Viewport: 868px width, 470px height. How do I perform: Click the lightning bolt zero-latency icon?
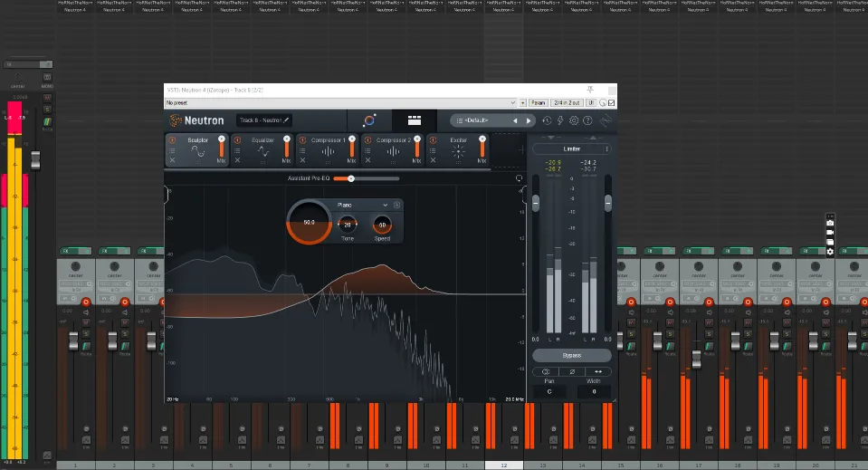[x=560, y=120]
